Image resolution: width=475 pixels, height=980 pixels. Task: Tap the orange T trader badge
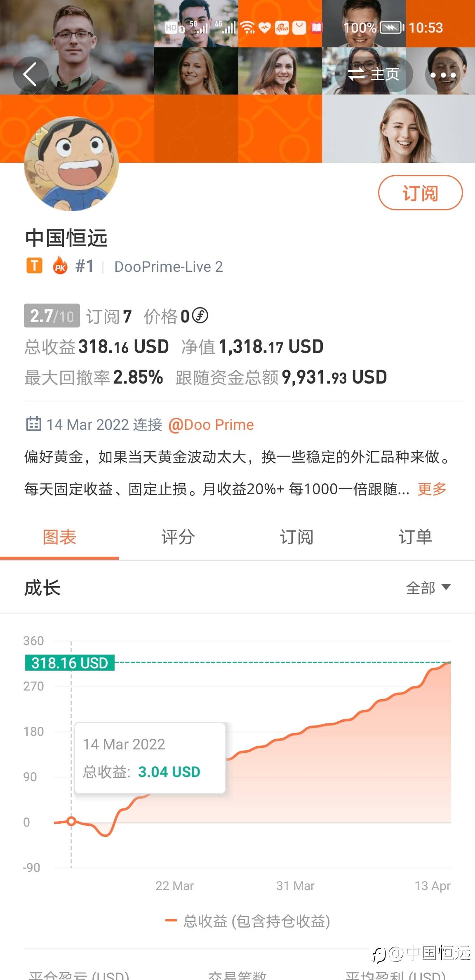click(x=35, y=266)
